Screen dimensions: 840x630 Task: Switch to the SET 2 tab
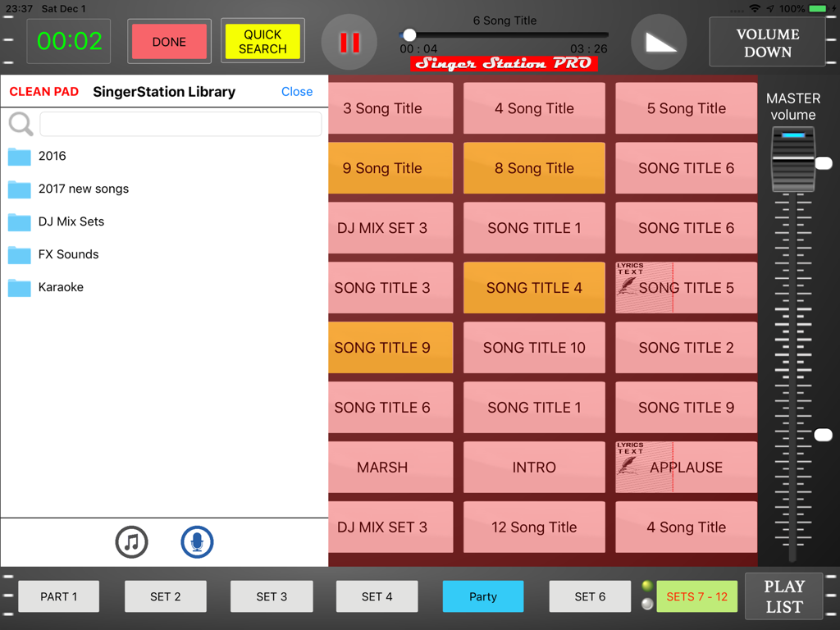(165, 596)
